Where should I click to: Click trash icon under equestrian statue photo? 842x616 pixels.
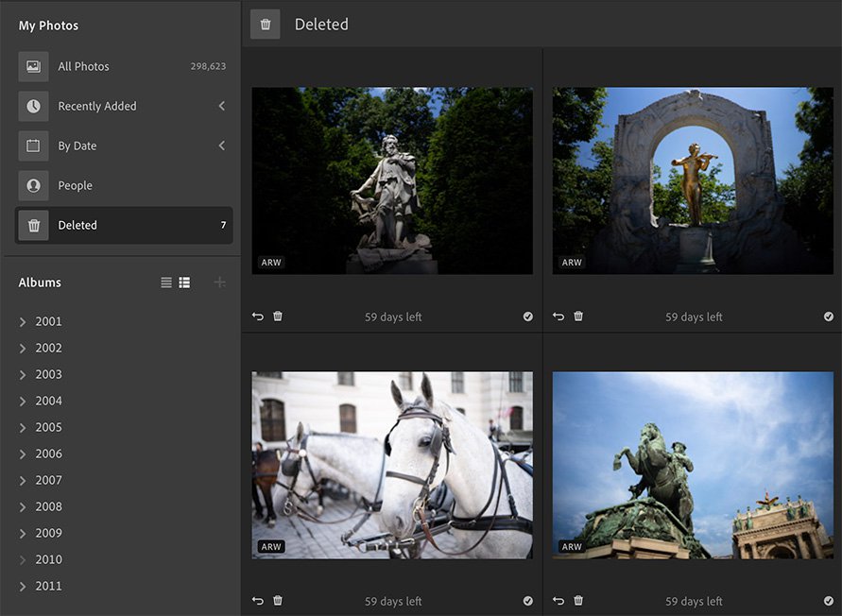click(x=578, y=601)
